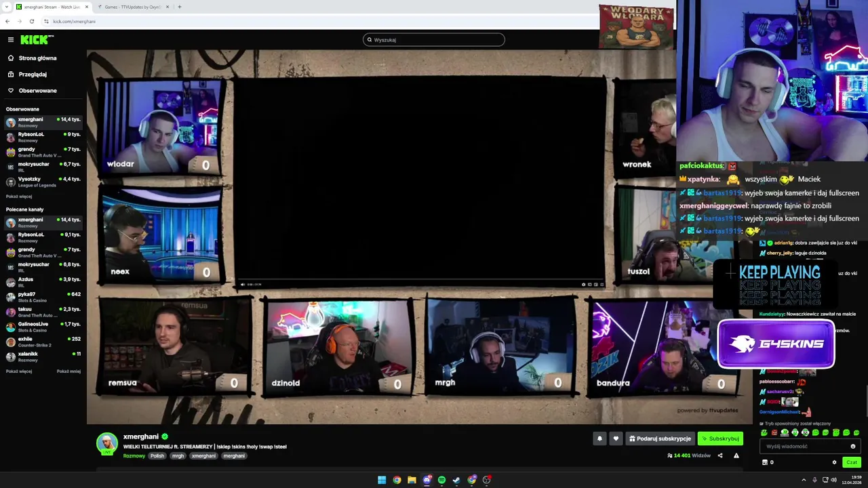Open Chrome from the taskbar

coord(397,480)
